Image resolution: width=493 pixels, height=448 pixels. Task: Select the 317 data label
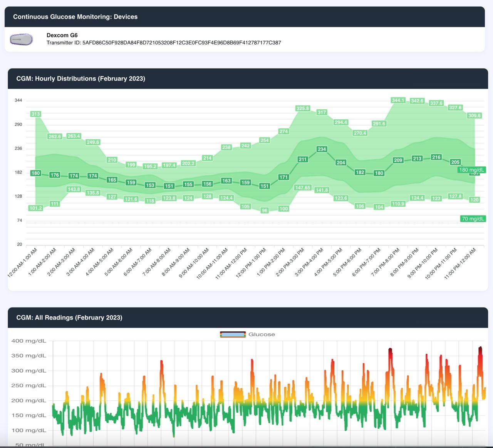322,112
